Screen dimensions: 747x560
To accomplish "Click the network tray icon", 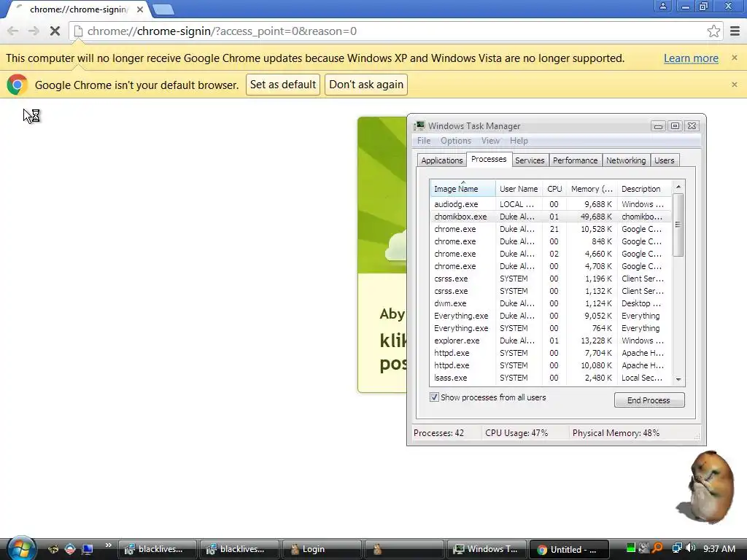I will point(676,548).
